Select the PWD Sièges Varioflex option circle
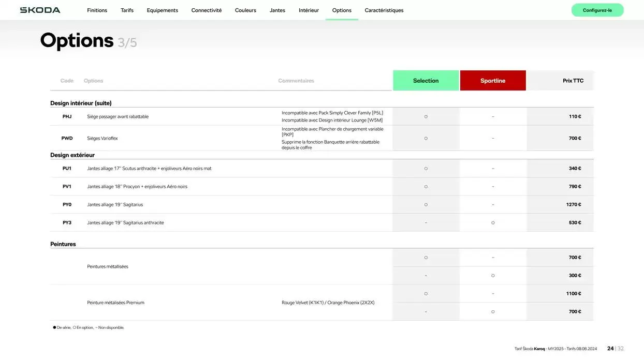Image resolution: width=644 pixels, height=362 pixels. tap(426, 138)
